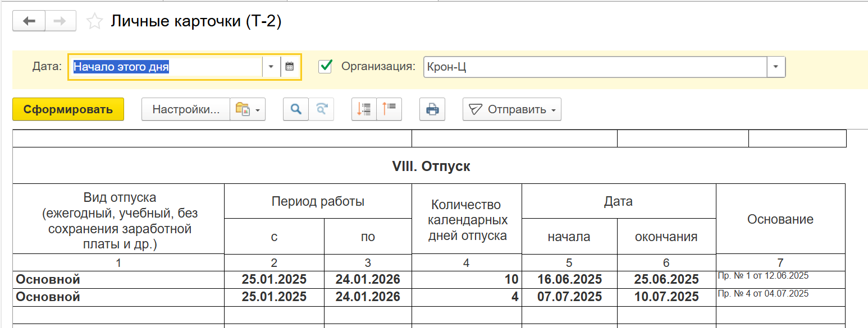The image size is (868, 328).
Task: Select 25.01.2025 in the 16.06.2025 vacation row
Action: click(274, 279)
